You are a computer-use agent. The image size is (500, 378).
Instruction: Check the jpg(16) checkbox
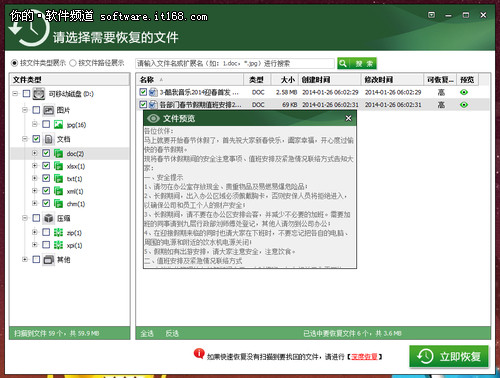[x=46, y=124]
